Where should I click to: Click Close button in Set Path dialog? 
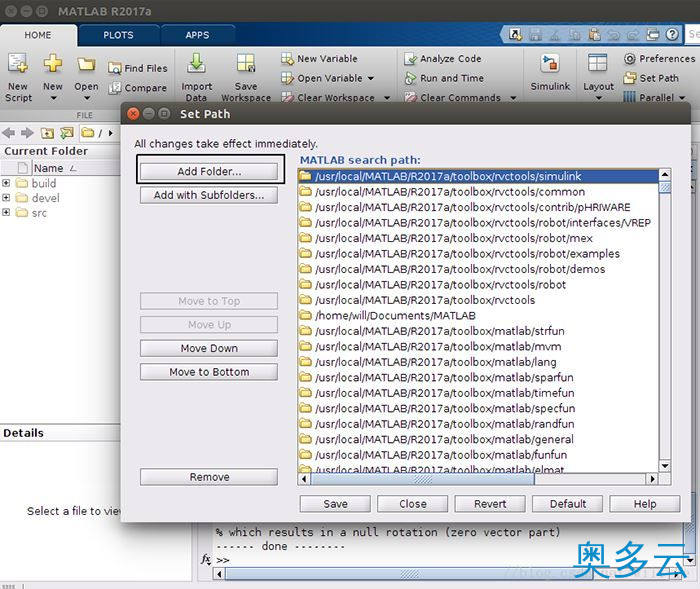[412, 504]
